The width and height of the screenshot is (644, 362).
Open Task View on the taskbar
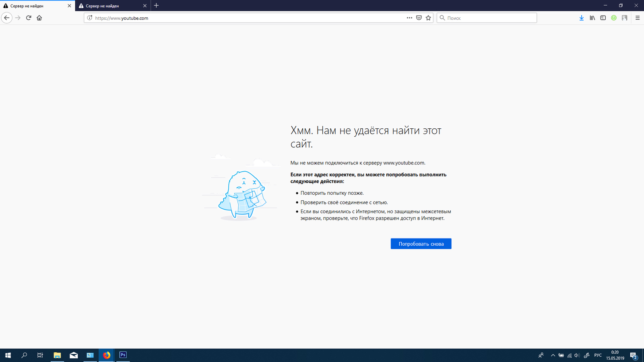point(40,355)
